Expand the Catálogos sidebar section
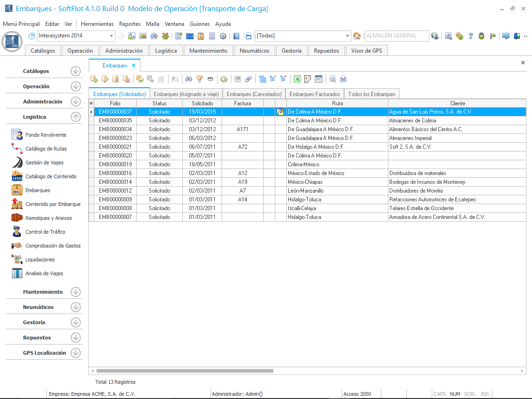532x399 pixels. coord(76,71)
